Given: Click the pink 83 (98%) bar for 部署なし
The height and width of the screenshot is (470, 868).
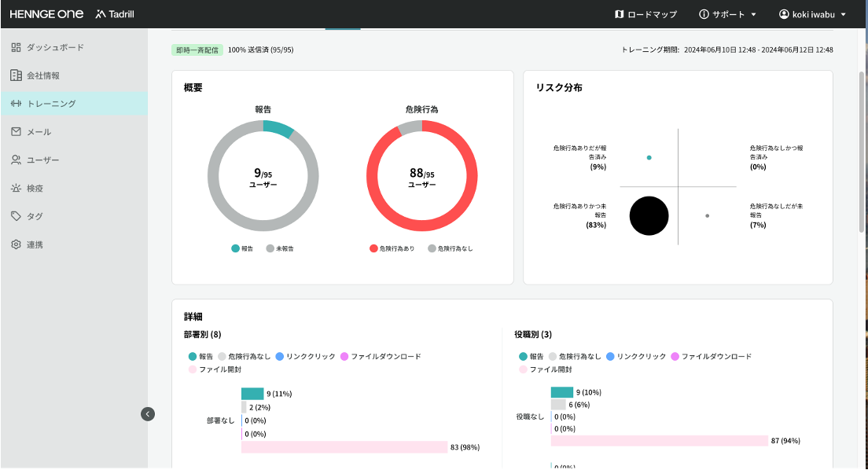Looking at the screenshot, I should [344, 446].
